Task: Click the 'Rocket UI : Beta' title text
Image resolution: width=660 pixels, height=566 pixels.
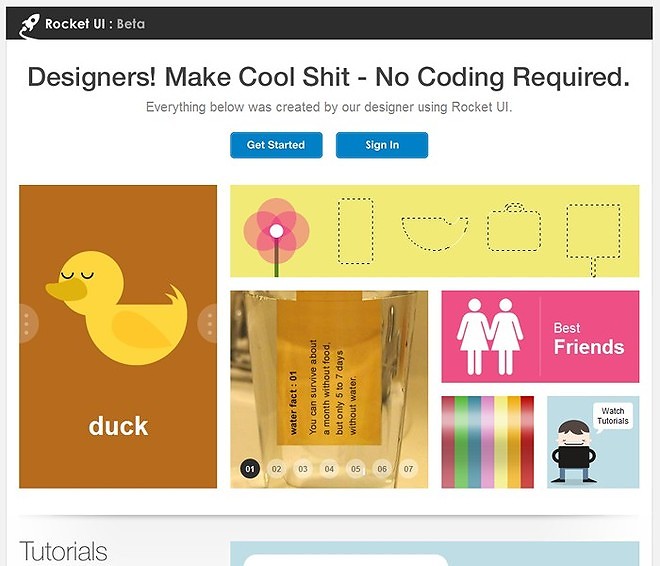Action: click(95, 24)
